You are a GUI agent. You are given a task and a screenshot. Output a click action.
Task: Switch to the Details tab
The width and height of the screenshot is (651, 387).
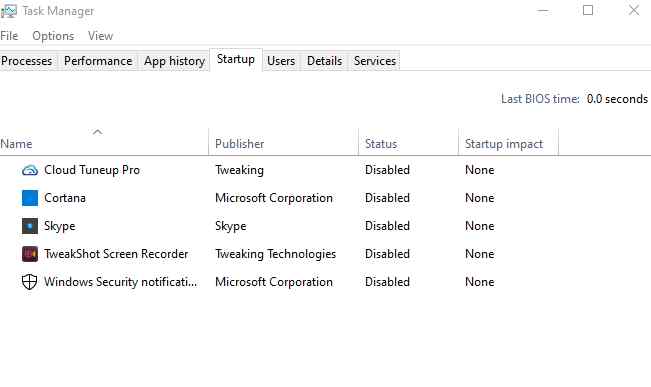[324, 61]
